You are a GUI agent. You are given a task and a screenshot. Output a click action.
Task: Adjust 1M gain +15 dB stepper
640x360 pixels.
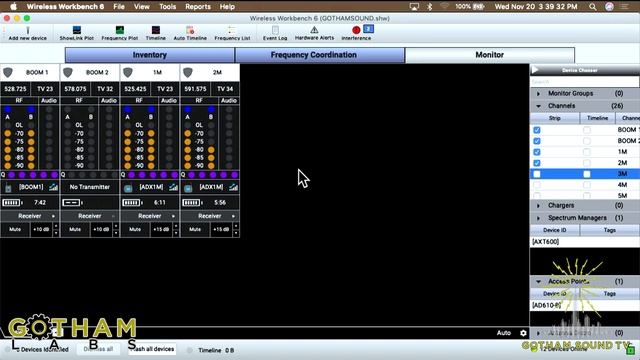pos(176,229)
